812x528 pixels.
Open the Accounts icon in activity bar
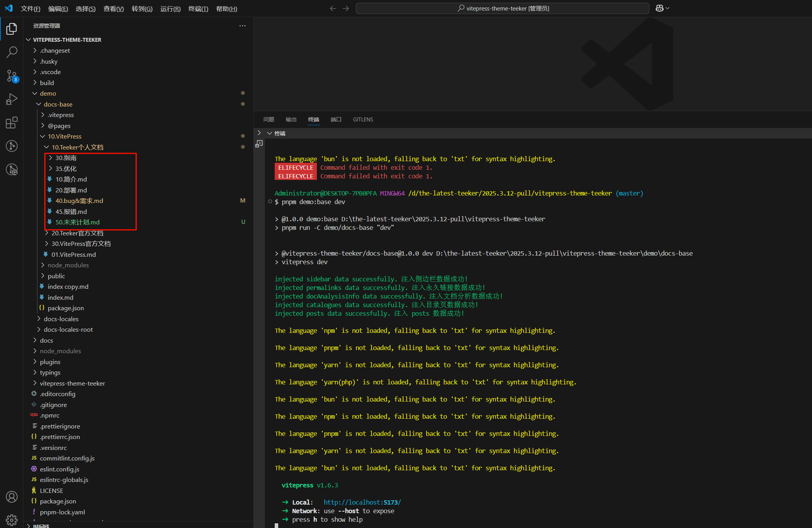(12, 497)
